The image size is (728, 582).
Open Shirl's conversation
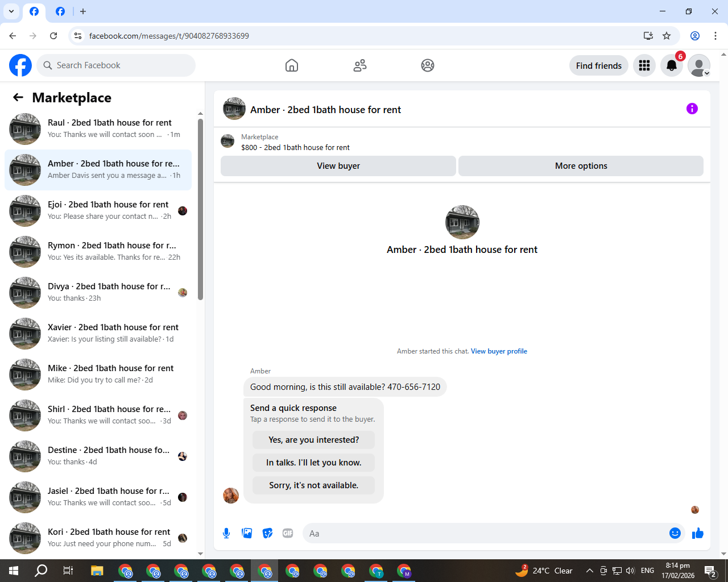pyautogui.click(x=98, y=415)
